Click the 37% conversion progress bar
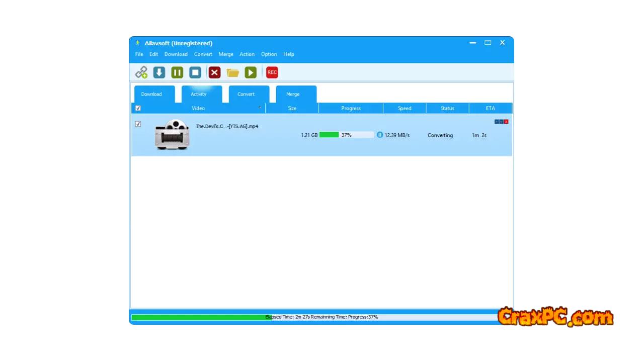This screenshot has height=362, width=644. click(x=346, y=135)
